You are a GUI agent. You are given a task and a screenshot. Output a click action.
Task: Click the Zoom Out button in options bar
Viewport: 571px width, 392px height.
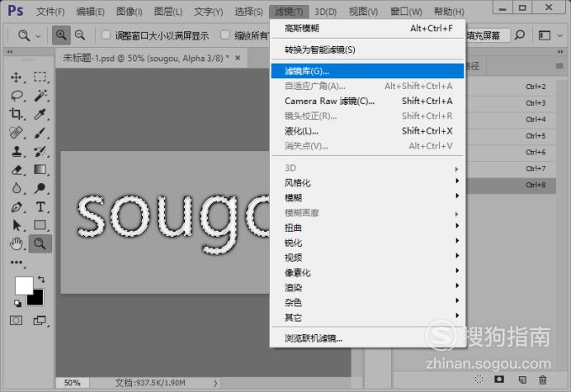point(80,35)
